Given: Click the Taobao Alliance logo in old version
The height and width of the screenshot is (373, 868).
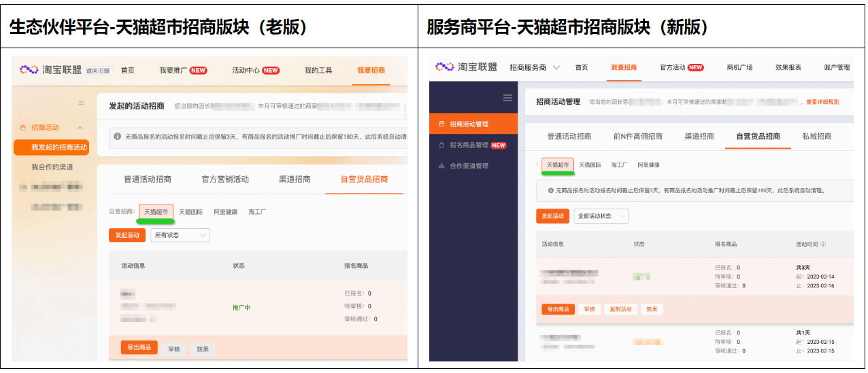Looking at the screenshot, I should 51,70.
